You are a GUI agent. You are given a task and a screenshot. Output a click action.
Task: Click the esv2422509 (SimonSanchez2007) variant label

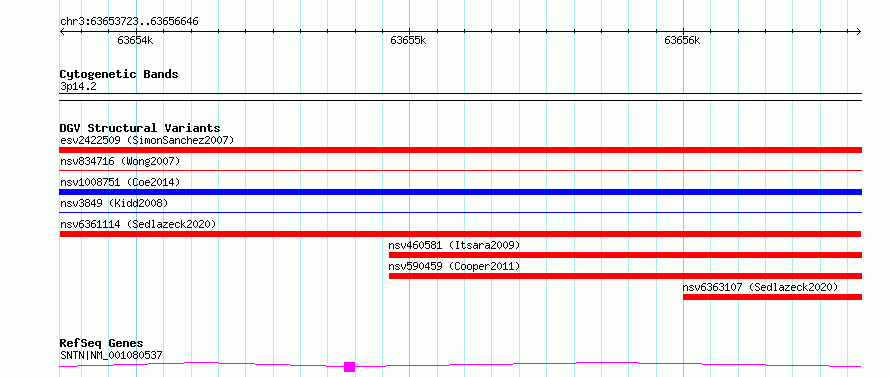click(147, 140)
